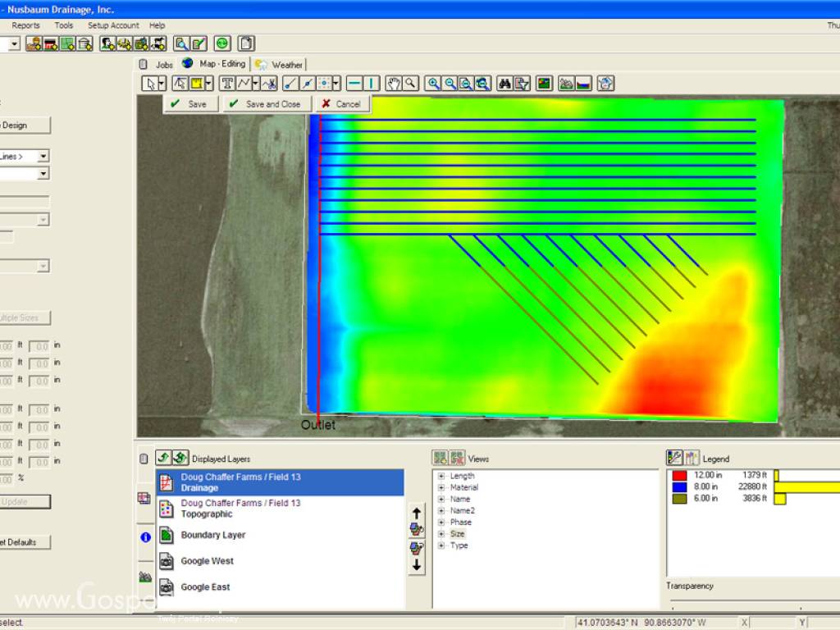840x630 pixels.
Task: Select the Text tool with T icon
Action: click(x=228, y=84)
